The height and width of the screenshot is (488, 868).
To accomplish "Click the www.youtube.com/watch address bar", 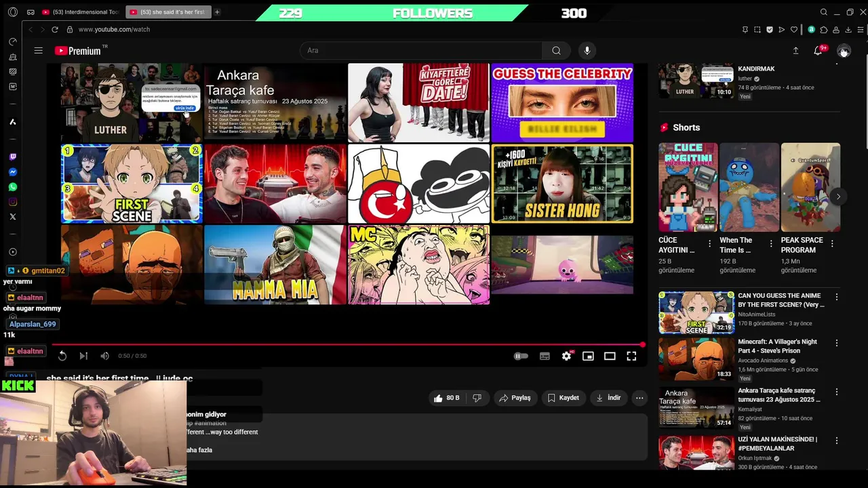I will pyautogui.click(x=114, y=30).
